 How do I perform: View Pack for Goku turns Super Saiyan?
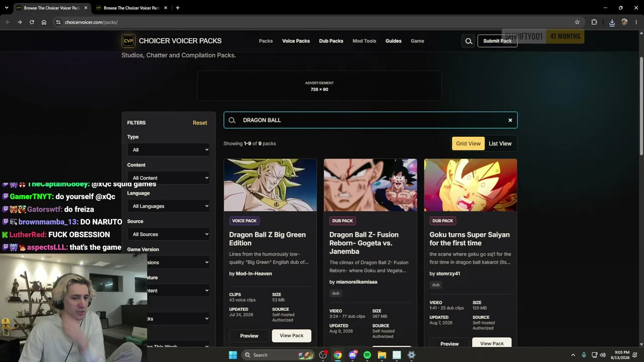(x=492, y=343)
